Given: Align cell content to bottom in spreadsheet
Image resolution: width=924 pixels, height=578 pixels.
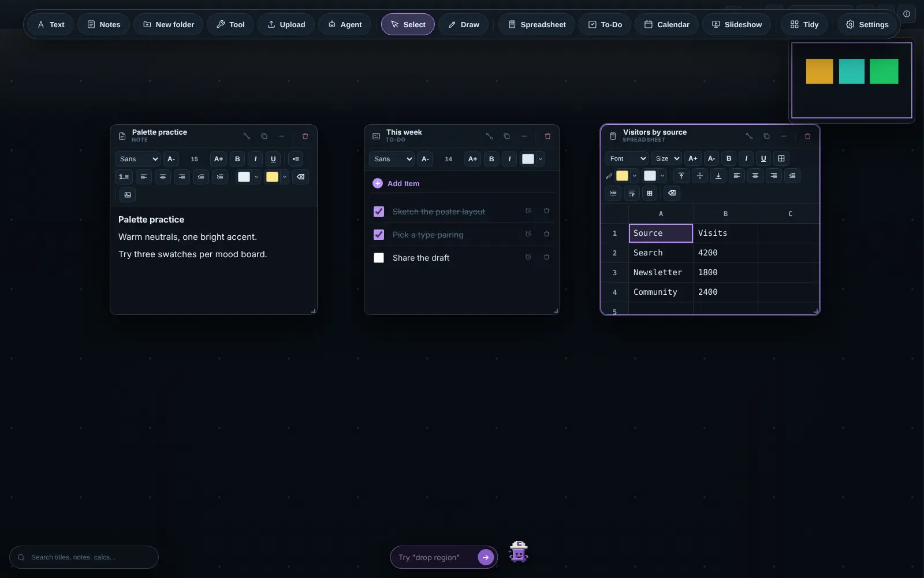Looking at the screenshot, I should pos(718,176).
